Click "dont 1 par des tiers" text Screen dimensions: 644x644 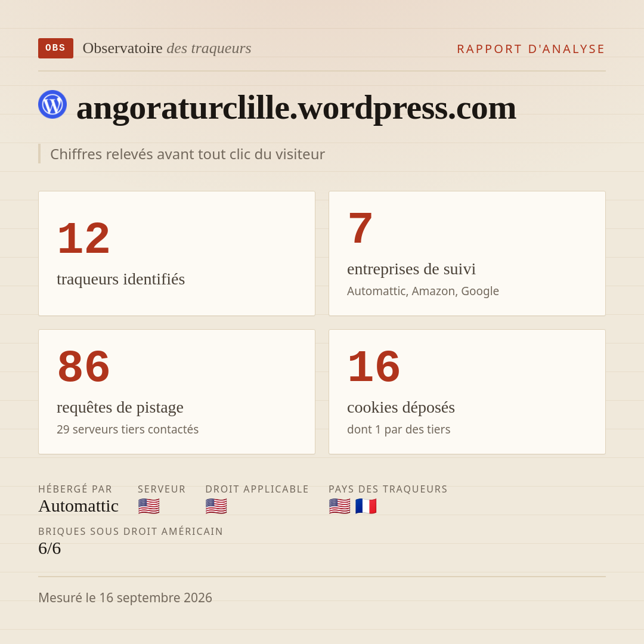coord(399,429)
